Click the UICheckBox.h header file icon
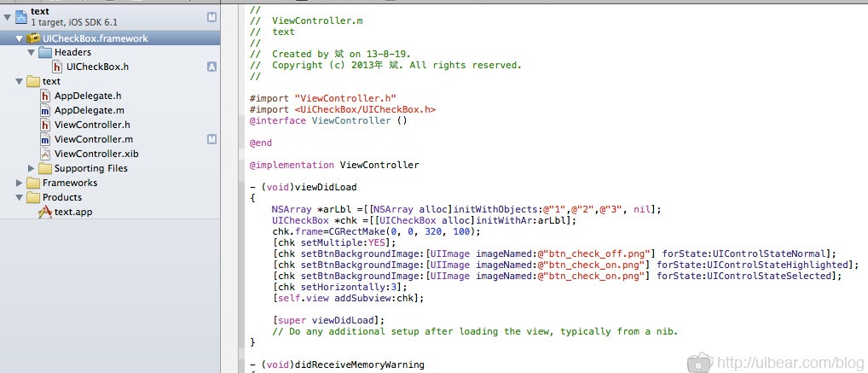This screenshot has width=868, height=373. pos(57,67)
